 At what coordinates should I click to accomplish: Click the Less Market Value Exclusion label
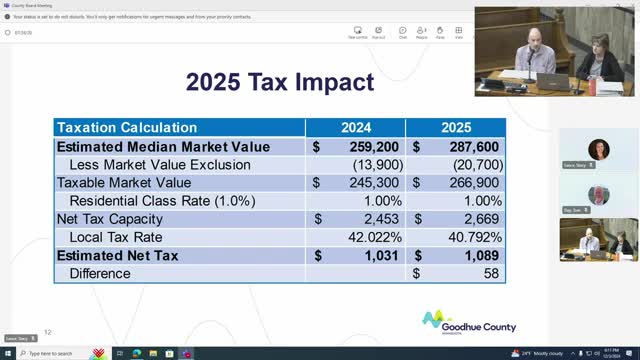tap(160, 165)
